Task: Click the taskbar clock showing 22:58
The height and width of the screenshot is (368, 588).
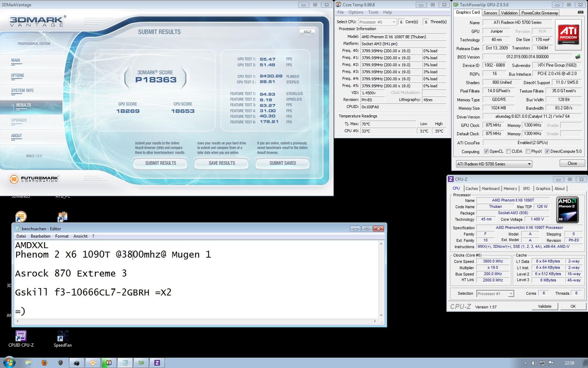Action: [x=569, y=363]
